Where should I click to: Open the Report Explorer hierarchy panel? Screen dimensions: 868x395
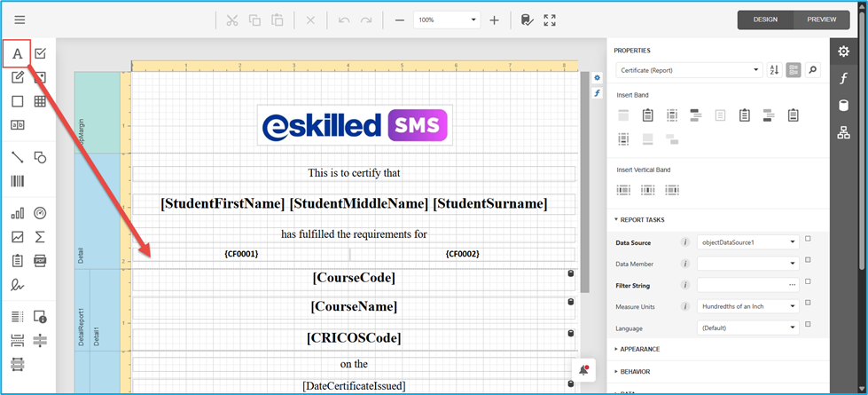(x=843, y=133)
